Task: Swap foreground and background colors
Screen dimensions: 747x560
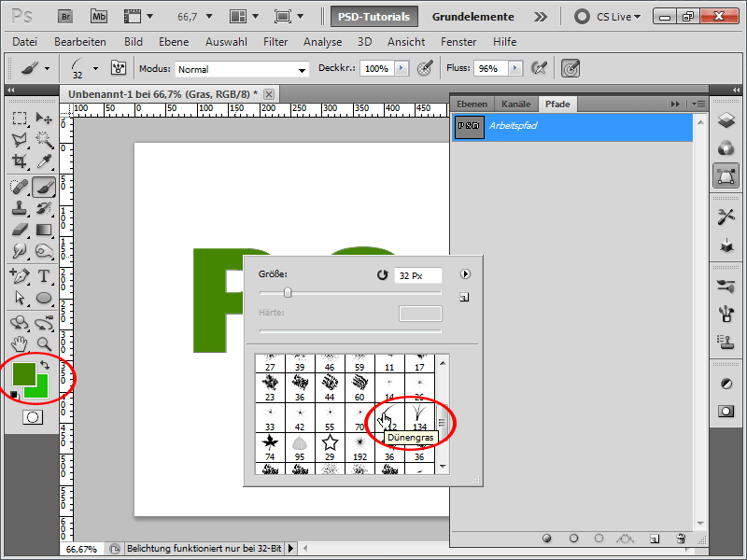Action: 45,365
